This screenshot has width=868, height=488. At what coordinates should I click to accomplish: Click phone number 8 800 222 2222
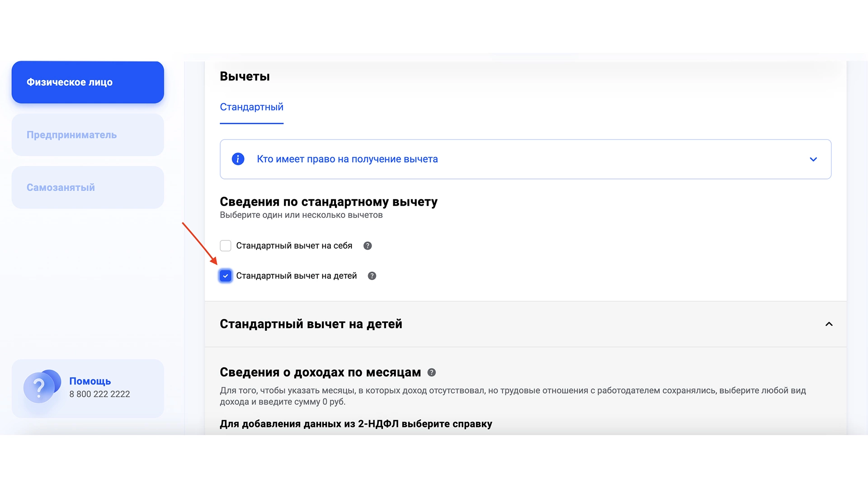point(99,394)
